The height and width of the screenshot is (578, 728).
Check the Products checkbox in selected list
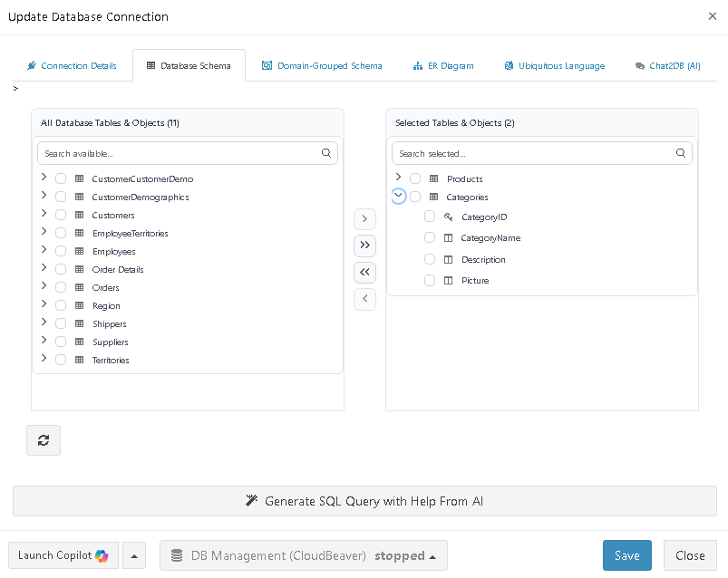(415, 178)
